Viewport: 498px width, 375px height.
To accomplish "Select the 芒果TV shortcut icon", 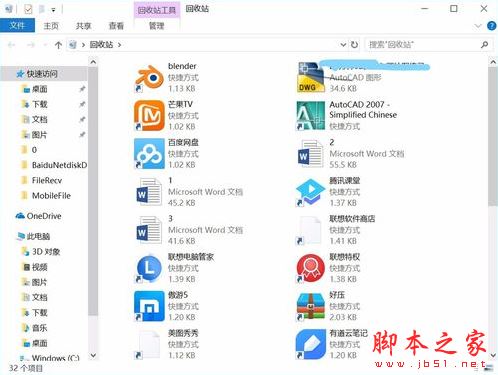I will click(149, 116).
